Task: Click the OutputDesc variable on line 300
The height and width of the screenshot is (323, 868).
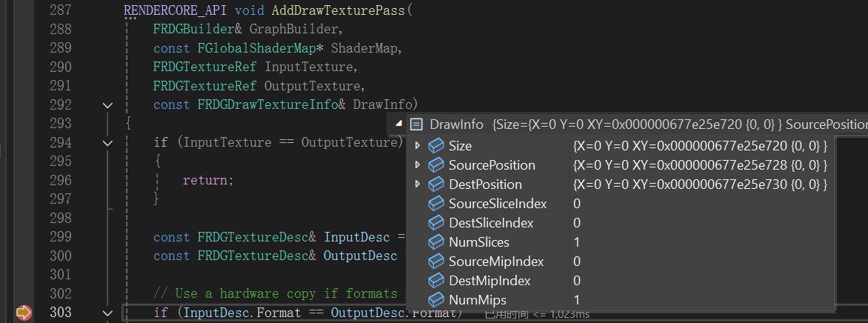Action: tap(361, 256)
